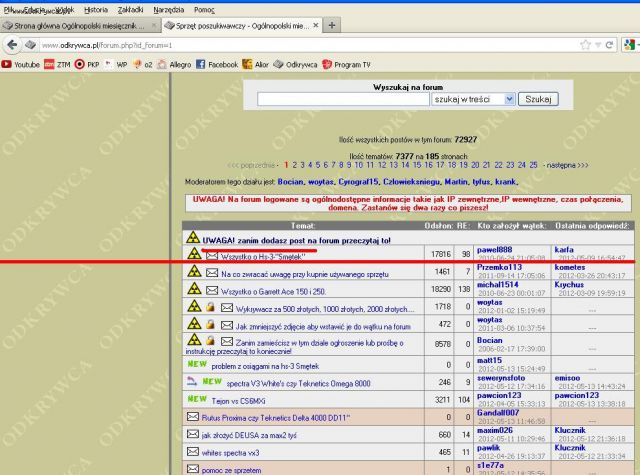Image resolution: width=640 pixels, height=475 pixels.
Task: Open the ZTM bookmark
Action: pos(57,64)
